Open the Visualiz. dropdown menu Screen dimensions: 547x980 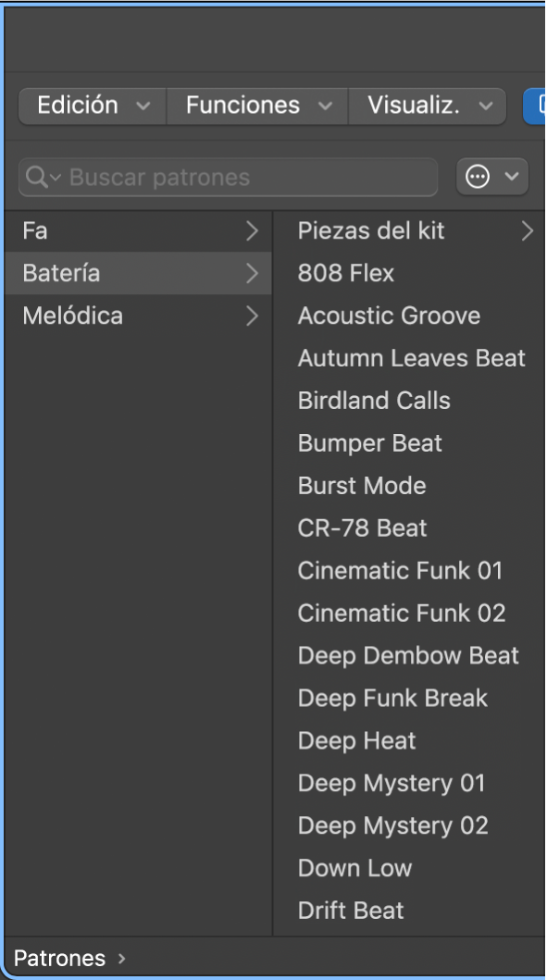pos(427,105)
